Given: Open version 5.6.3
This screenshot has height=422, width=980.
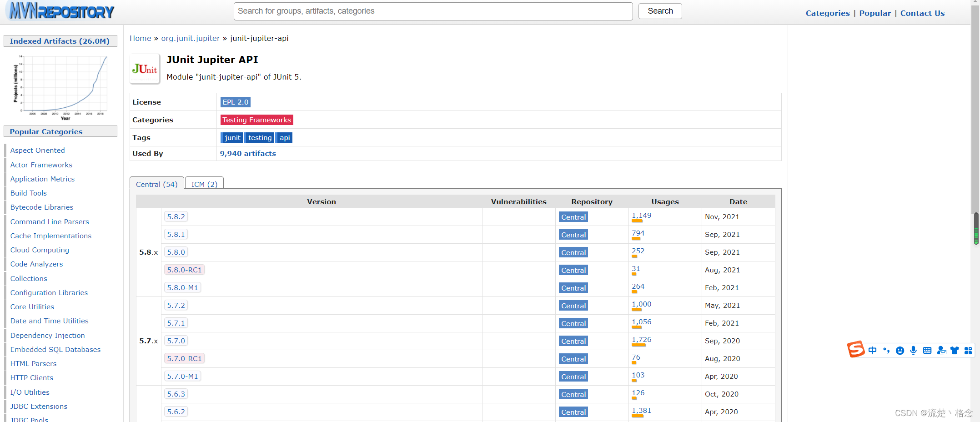Looking at the screenshot, I should click(x=176, y=394).
